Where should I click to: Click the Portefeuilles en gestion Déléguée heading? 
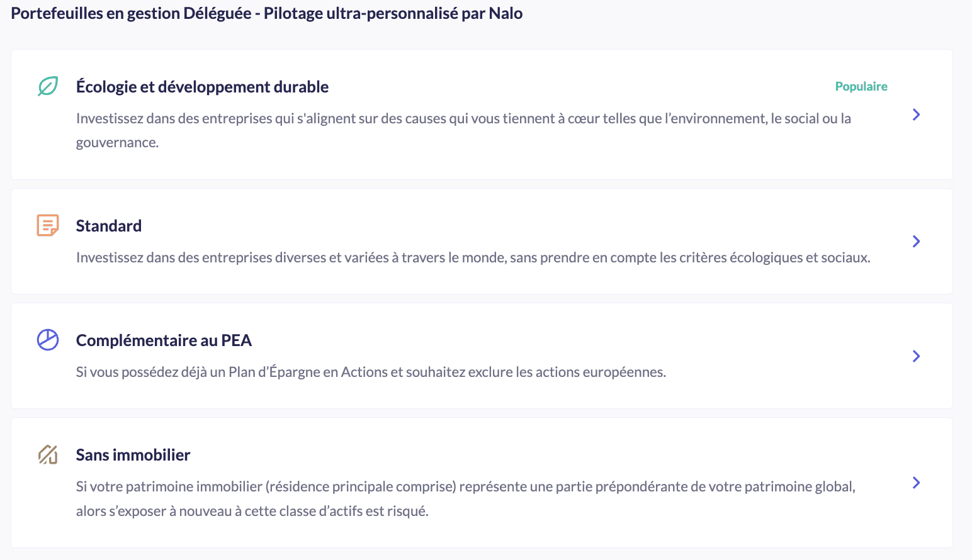[x=266, y=13]
